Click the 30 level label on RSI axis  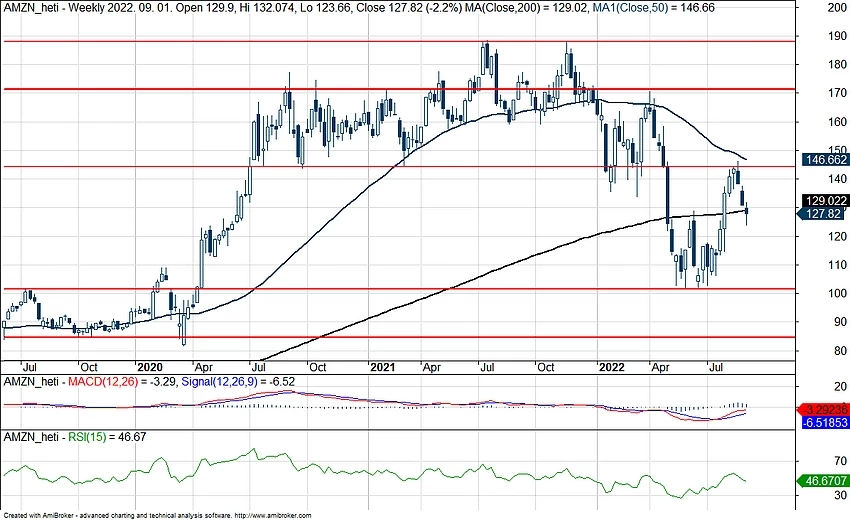pyautogui.click(x=840, y=495)
